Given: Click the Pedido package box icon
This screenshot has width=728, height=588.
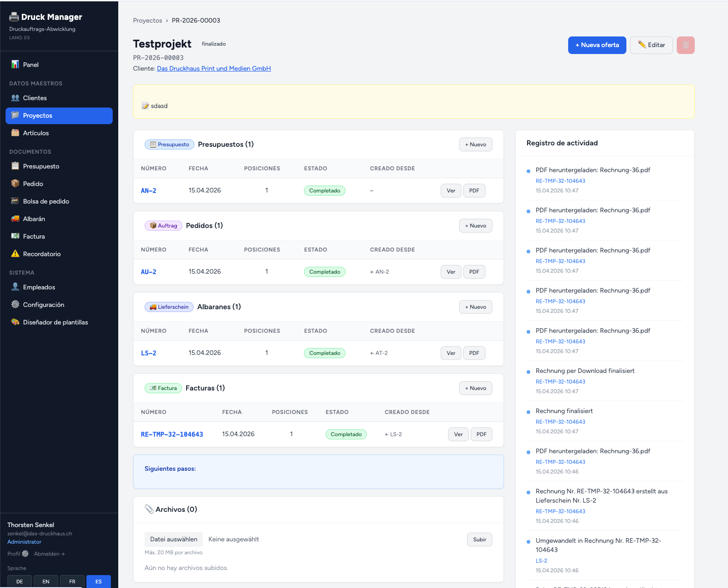Looking at the screenshot, I should point(15,184).
